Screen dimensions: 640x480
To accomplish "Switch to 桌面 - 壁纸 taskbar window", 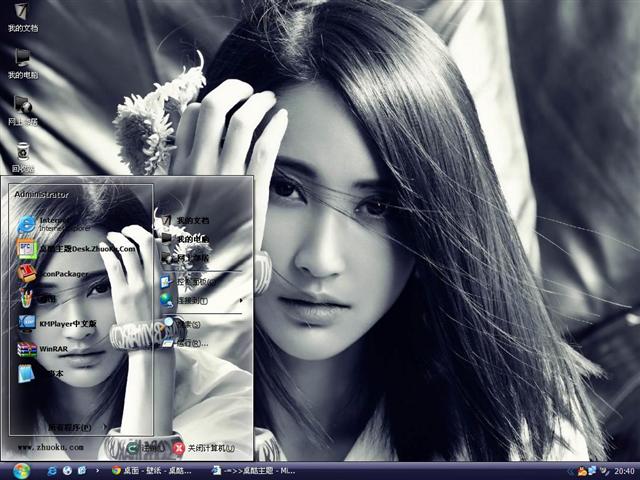I will pos(150,469).
